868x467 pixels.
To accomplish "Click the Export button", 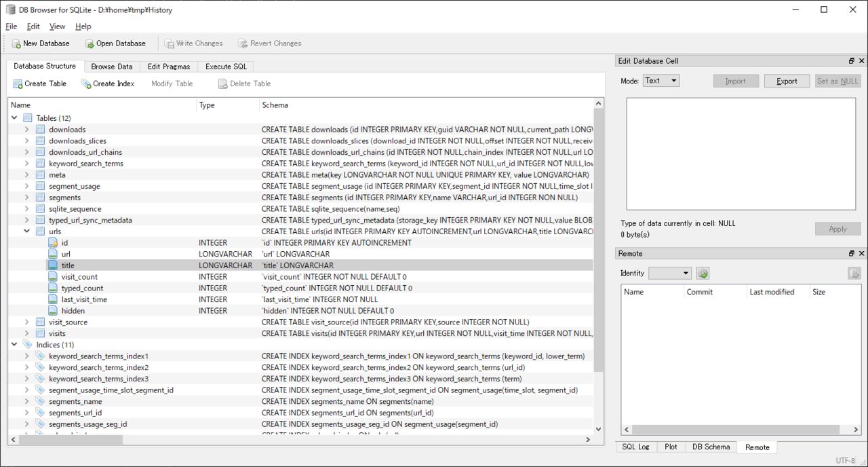I will pyautogui.click(x=787, y=81).
